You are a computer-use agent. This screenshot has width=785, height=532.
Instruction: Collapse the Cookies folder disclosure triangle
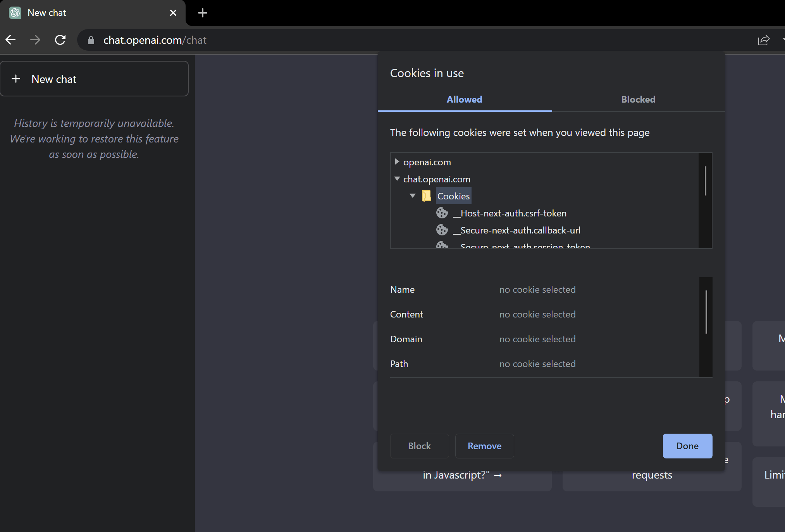pos(413,196)
